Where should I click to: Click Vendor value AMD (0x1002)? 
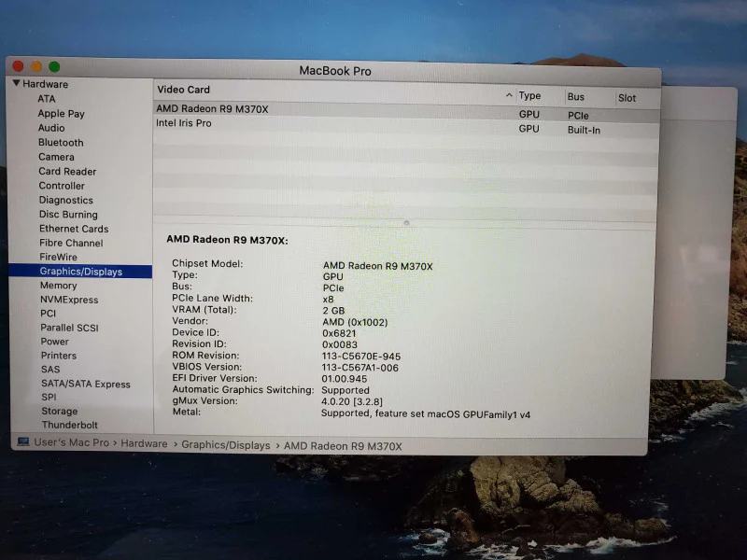355,322
